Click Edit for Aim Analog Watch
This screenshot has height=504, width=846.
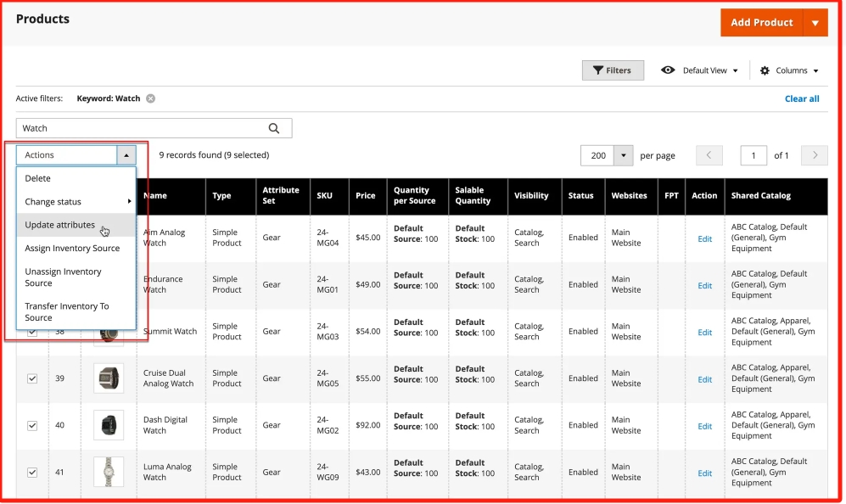(x=704, y=239)
